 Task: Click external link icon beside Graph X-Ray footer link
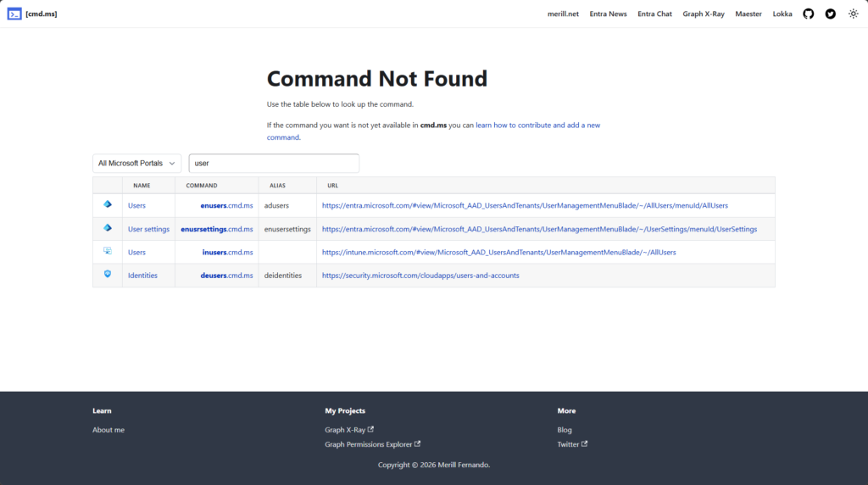371,429
